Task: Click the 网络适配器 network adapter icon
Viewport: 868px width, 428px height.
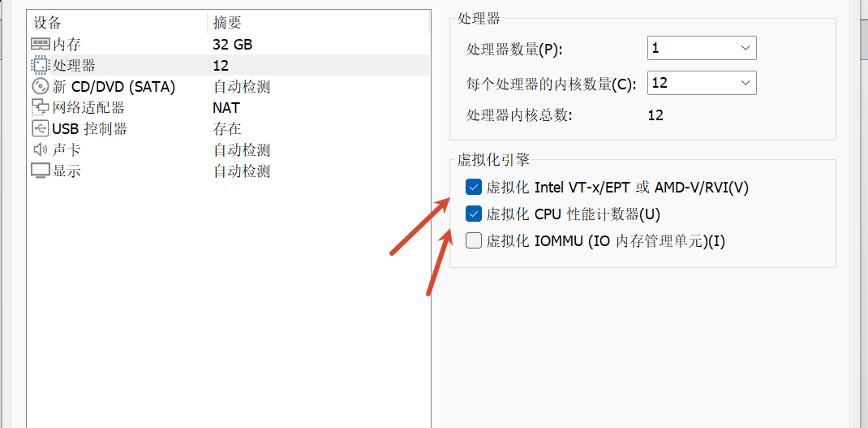Action: point(40,107)
